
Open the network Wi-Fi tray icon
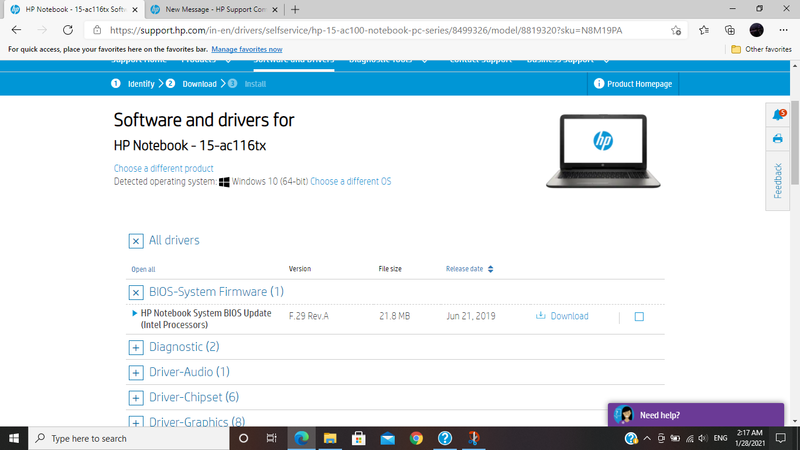pyautogui.click(x=689, y=438)
